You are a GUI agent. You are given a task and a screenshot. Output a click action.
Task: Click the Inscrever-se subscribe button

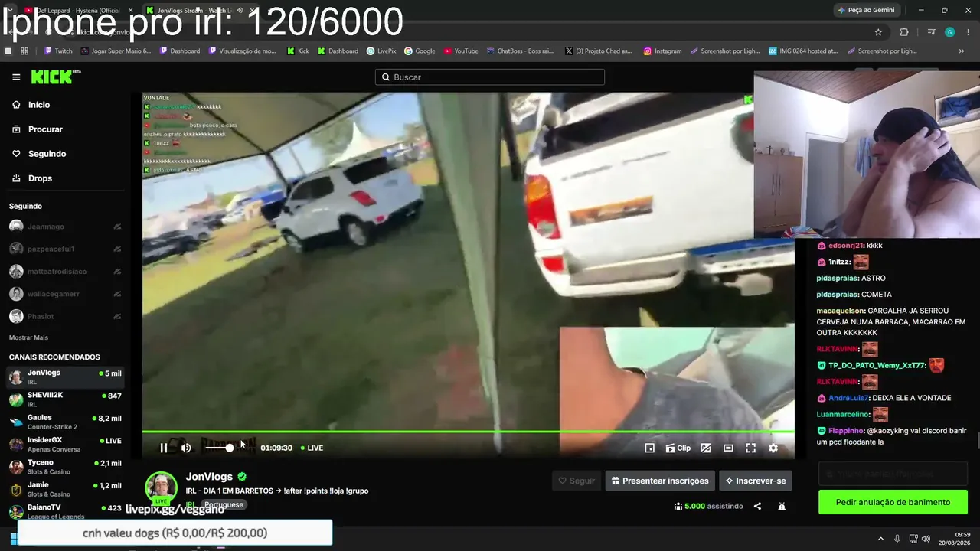point(756,481)
